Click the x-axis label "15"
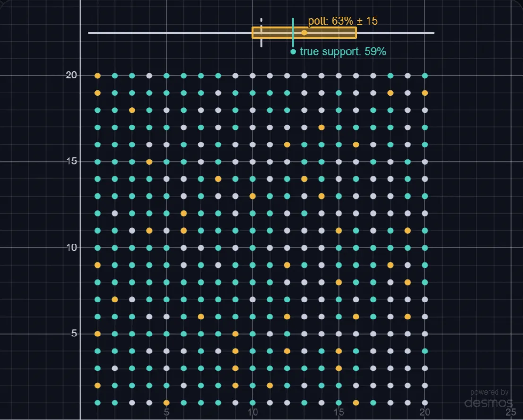This screenshot has height=420, width=523. [x=339, y=412]
